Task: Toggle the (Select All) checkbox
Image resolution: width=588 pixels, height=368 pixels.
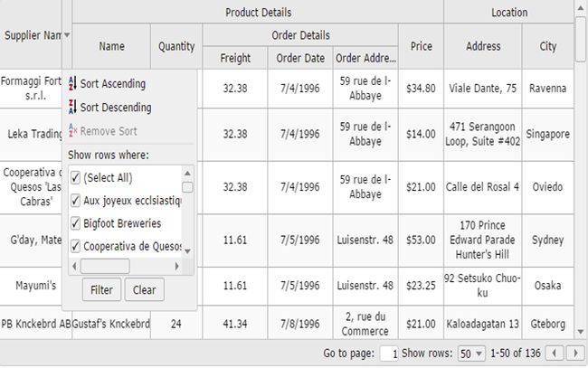Action: pyautogui.click(x=75, y=177)
